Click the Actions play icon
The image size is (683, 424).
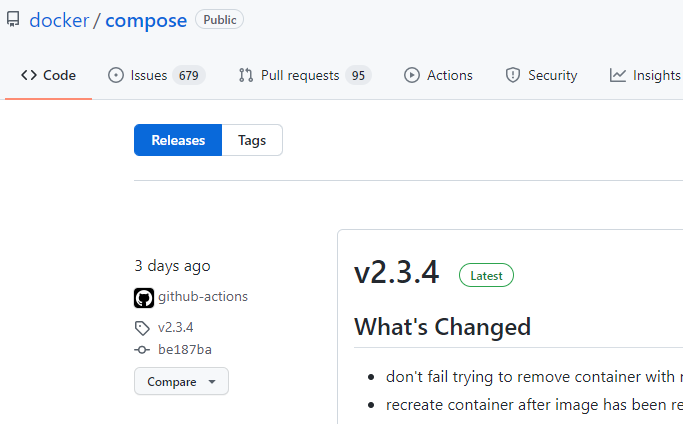click(412, 75)
